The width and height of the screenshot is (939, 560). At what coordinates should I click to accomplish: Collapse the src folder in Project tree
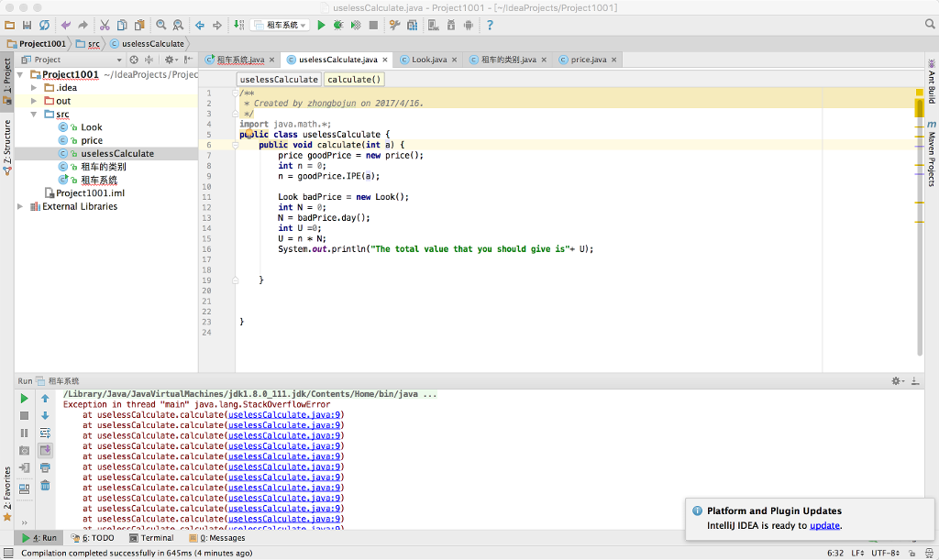point(35,114)
